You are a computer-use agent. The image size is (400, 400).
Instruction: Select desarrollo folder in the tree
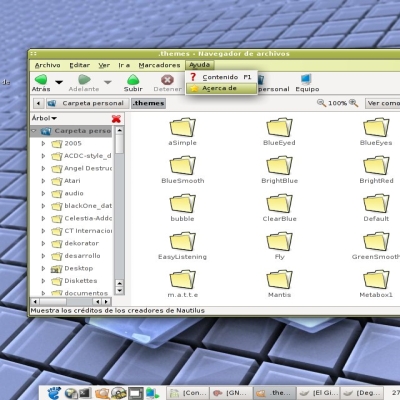coord(76,256)
